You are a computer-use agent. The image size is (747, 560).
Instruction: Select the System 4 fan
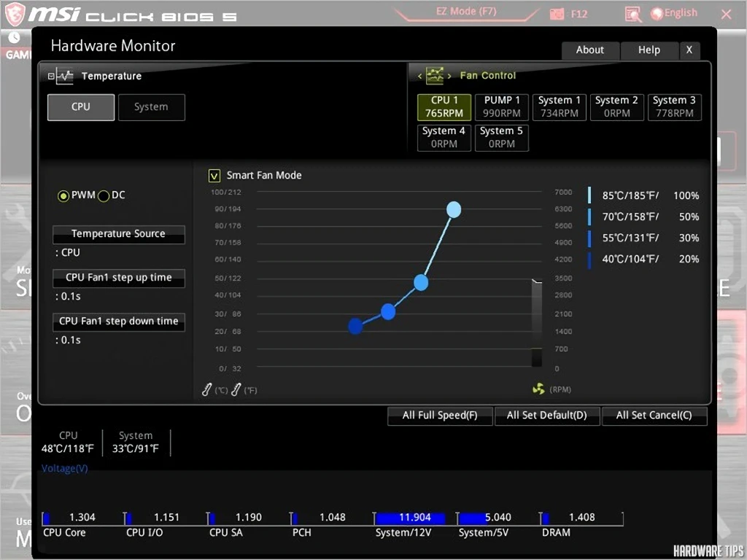[x=444, y=138]
